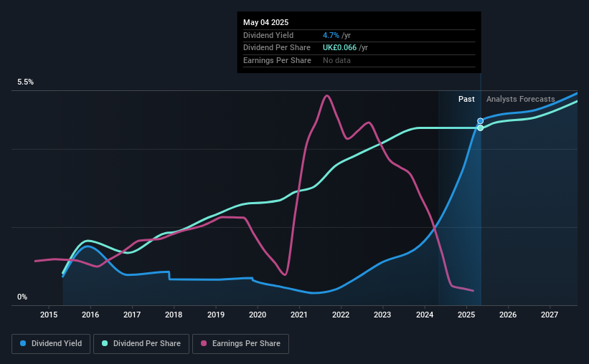
Task: Toggle the Dividend Per Share legend button
Action: (141, 344)
